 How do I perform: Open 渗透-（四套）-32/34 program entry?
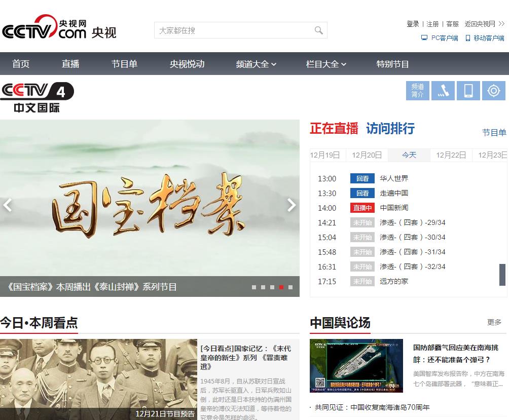pyautogui.click(x=413, y=266)
